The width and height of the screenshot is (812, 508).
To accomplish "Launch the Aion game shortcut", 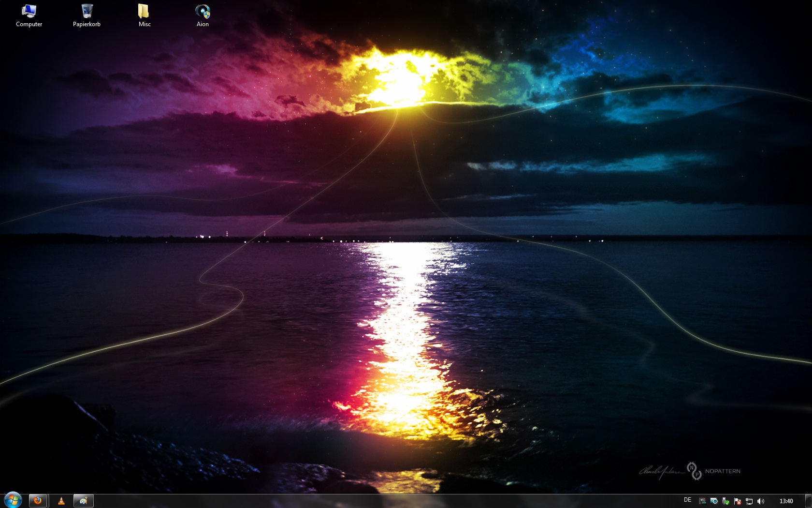I will [203, 15].
